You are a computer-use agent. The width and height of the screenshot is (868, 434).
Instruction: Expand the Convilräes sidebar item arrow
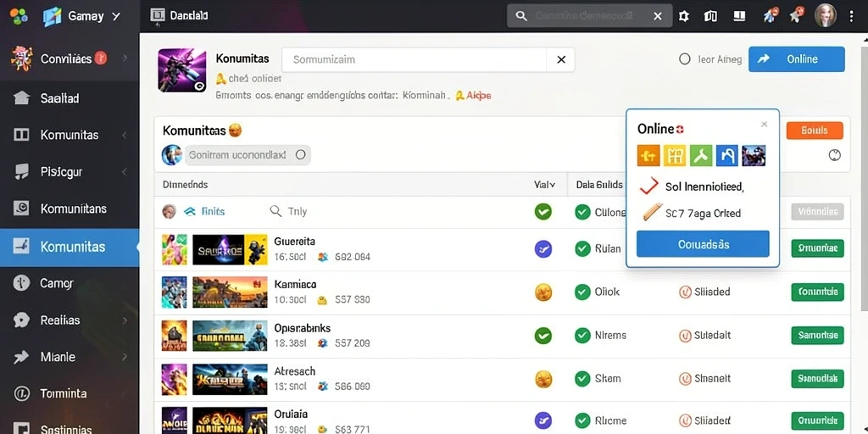point(125,58)
